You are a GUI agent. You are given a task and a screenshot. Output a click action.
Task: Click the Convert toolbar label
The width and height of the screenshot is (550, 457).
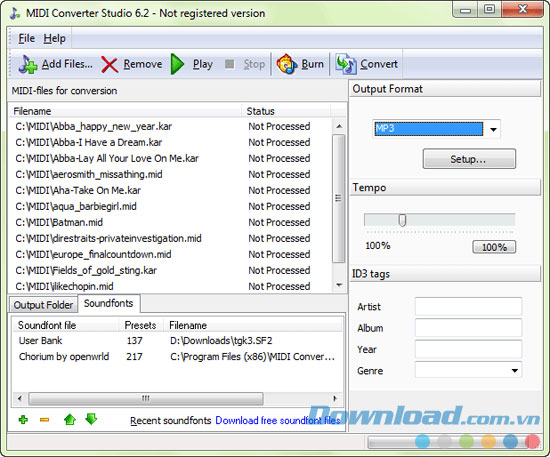(379, 64)
